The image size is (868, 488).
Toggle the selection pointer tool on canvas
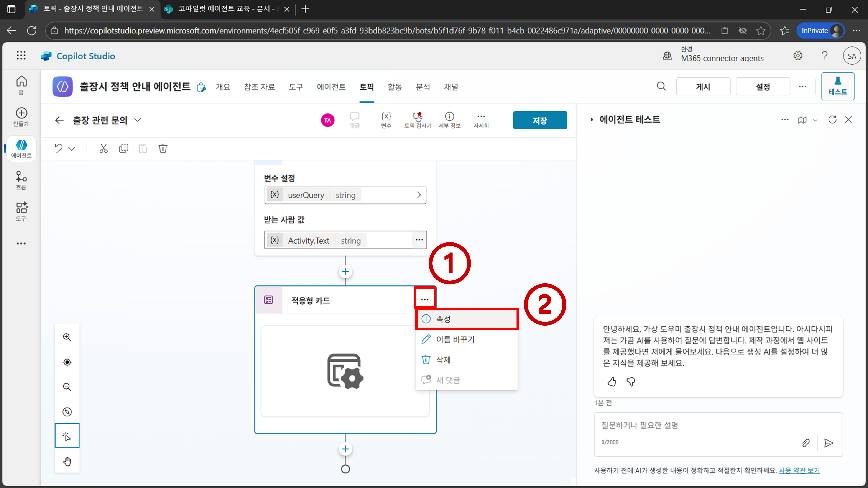pos(67,436)
